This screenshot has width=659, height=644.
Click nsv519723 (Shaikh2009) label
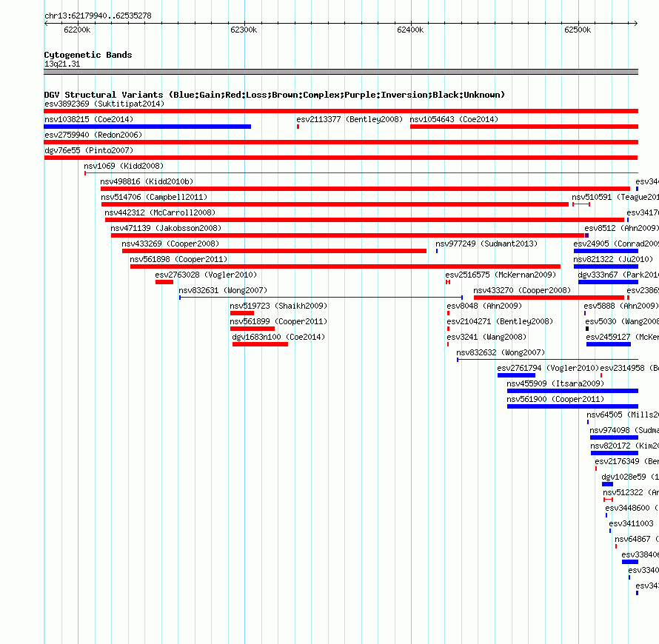coord(278,306)
